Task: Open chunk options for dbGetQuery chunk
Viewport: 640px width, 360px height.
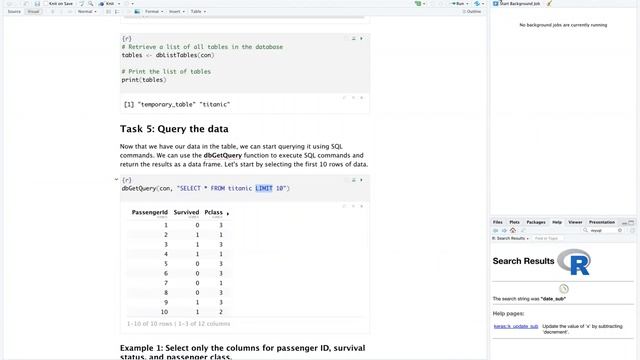Action: (345, 180)
